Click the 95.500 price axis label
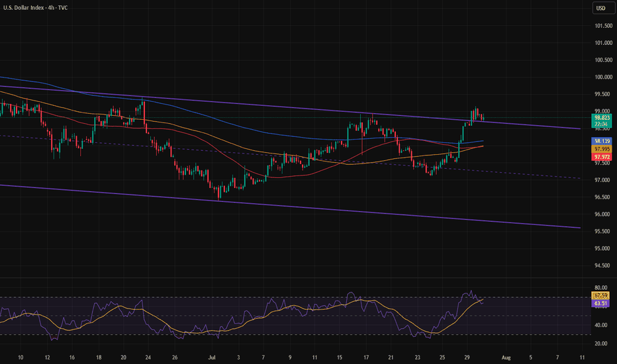This screenshot has width=617, height=364. (603, 232)
